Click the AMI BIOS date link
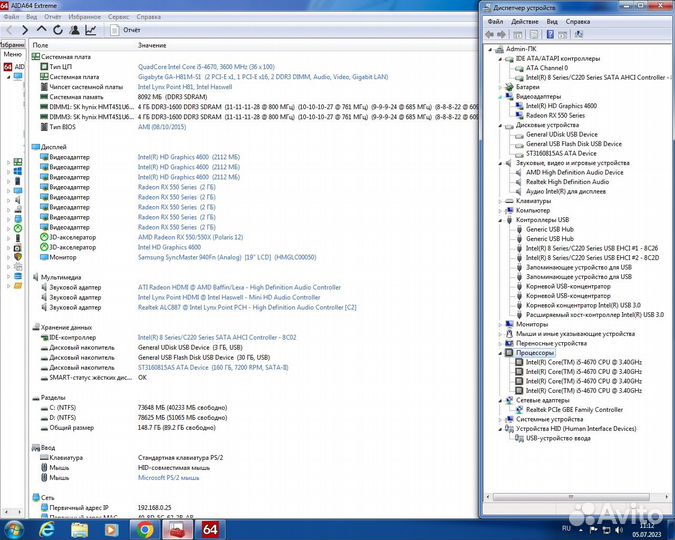The width and height of the screenshot is (675, 540). (x=162, y=127)
